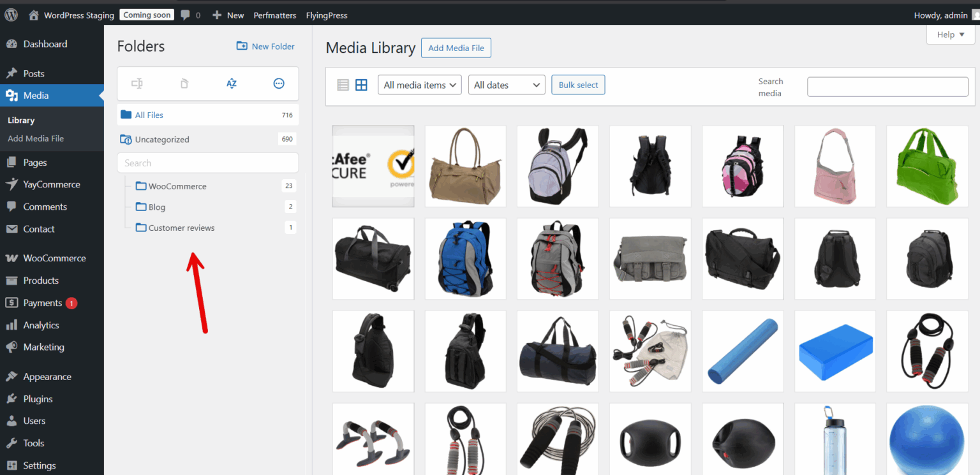
Task: Select the McAfee Secure image thumbnail
Action: pos(373,166)
